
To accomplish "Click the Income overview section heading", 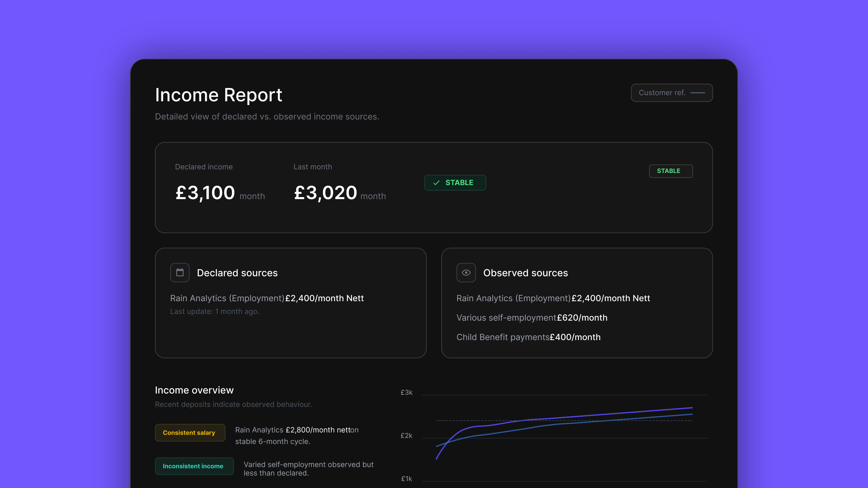I will point(194,390).
